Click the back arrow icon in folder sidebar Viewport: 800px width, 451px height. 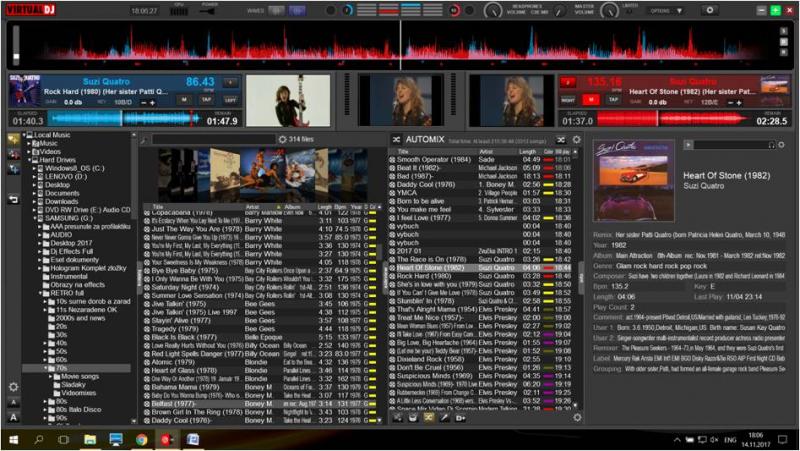pos(13,199)
